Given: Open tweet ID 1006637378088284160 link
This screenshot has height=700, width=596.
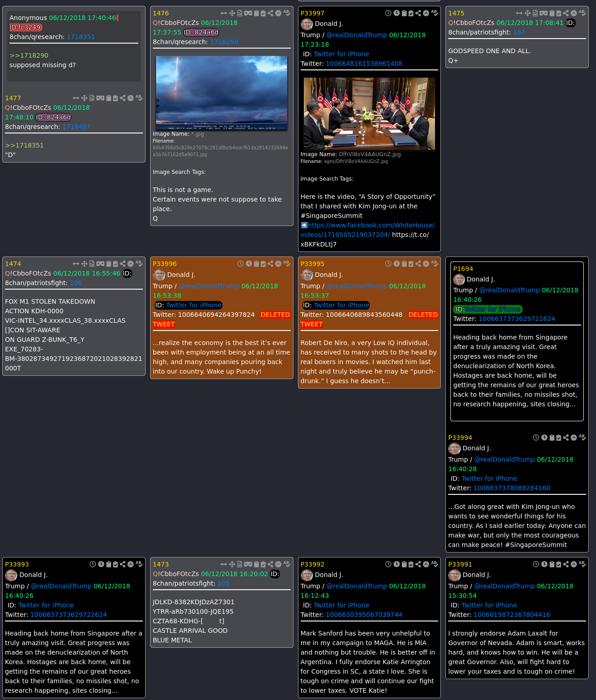Looking at the screenshot, I should pos(512,488).
